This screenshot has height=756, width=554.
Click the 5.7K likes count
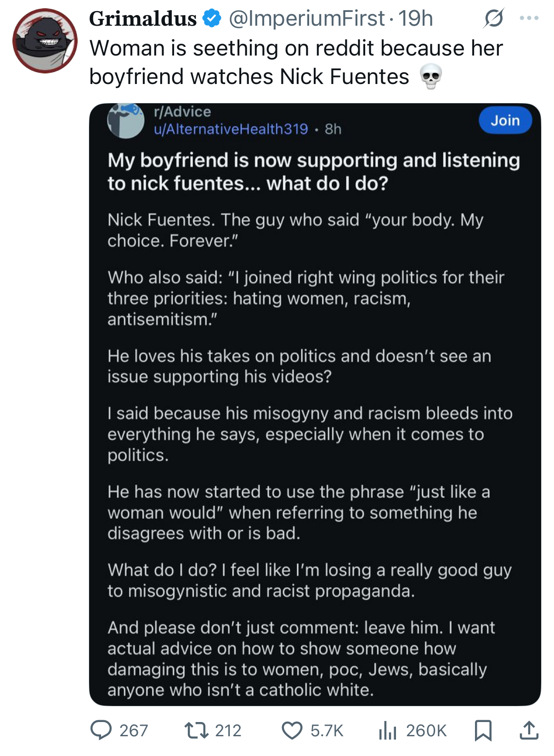(x=327, y=730)
